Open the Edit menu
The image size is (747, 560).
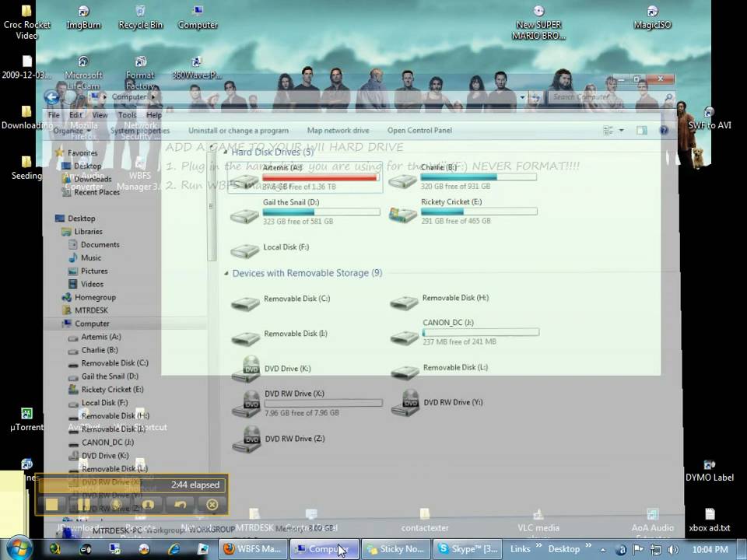(75, 115)
